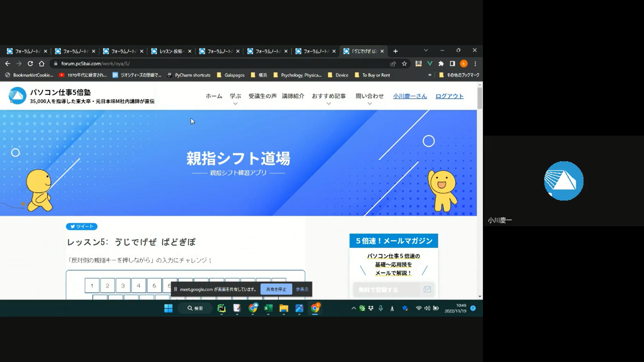Click the page vertical scrollbar thumb
This screenshot has height=362, width=644.
pyautogui.click(x=480, y=98)
